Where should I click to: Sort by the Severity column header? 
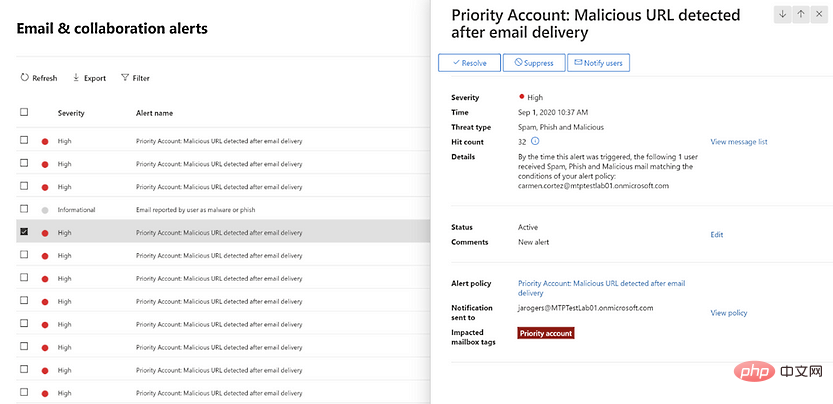tap(71, 113)
